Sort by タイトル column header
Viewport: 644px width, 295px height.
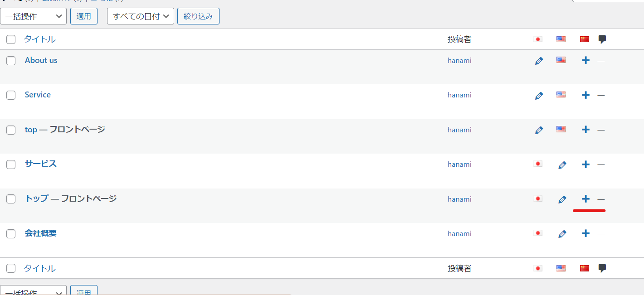tap(40, 39)
